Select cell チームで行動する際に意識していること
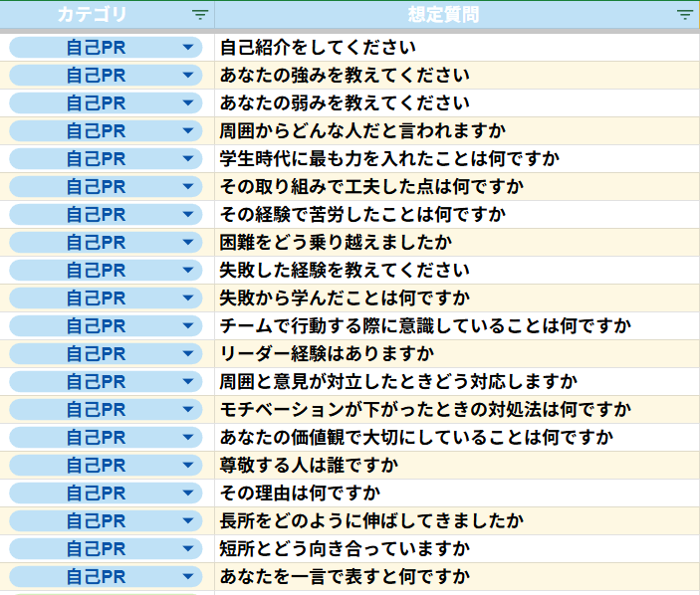 point(457,326)
